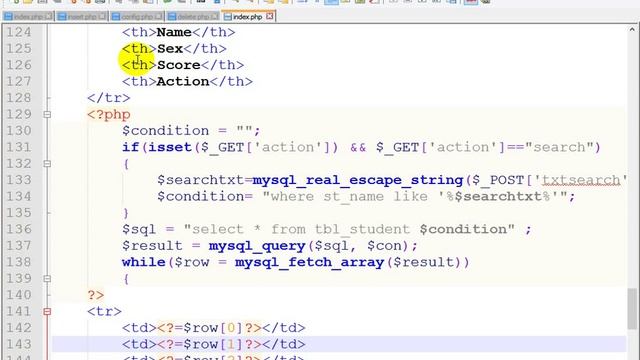Close the insert.php tab
The width and height of the screenshot is (640, 360).
(102, 16)
